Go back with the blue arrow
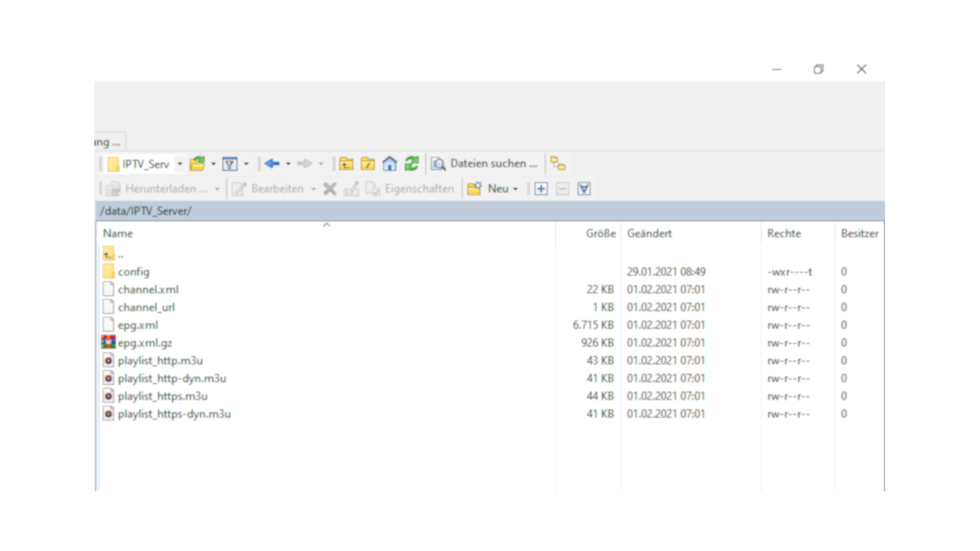The height and width of the screenshot is (551, 980). tap(272, 164)
